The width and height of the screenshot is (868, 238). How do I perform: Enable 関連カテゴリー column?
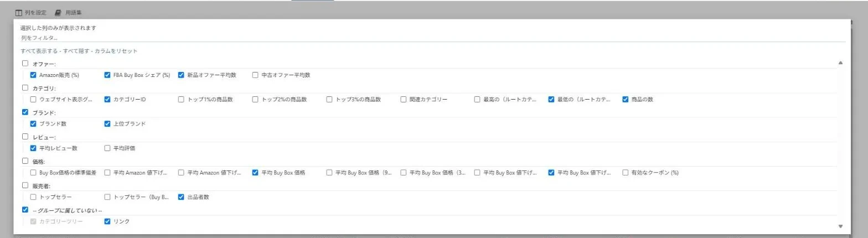click(404, 99)
